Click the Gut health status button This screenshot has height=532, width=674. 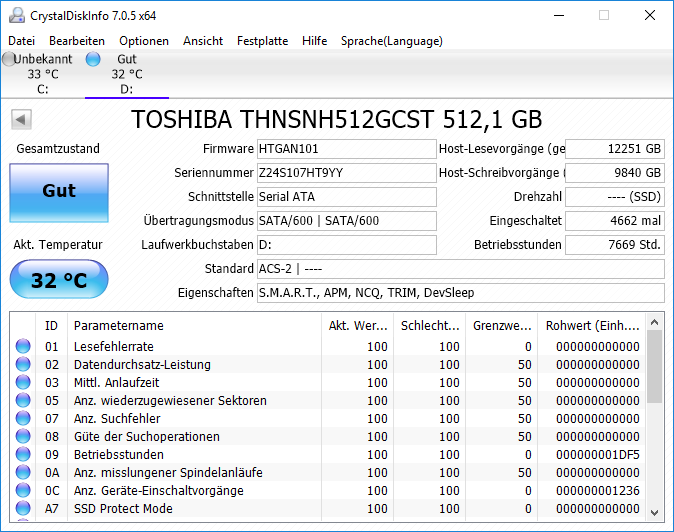pyautogui.click(x=59, y=193)
